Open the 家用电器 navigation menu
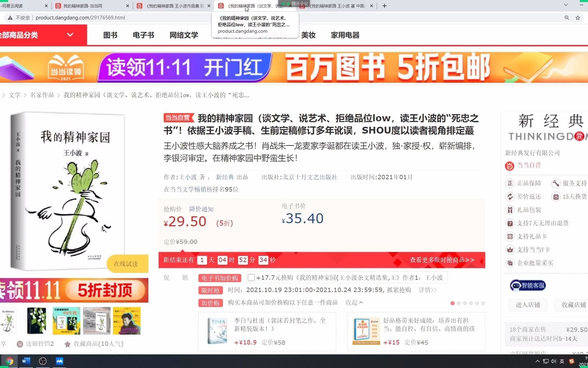588x368 pixels. 345,35
